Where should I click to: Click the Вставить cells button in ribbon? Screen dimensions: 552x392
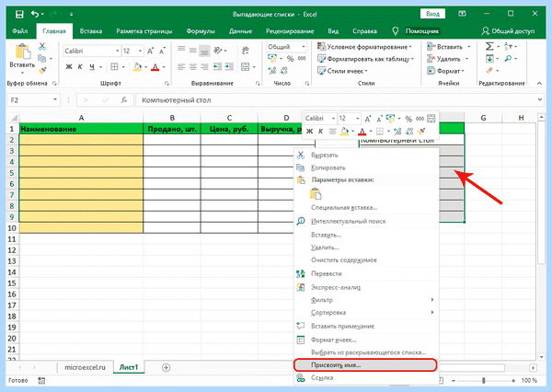(444, 47)
